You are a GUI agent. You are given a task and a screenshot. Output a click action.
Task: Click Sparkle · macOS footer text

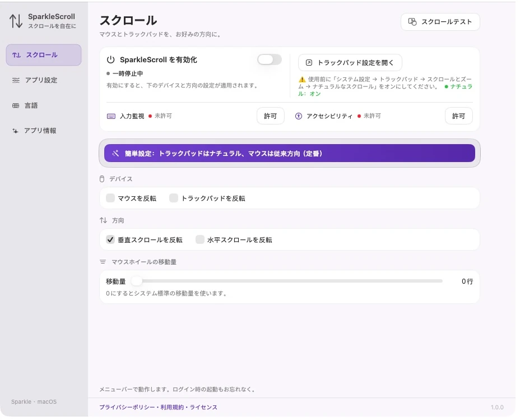tap(34, 401)
